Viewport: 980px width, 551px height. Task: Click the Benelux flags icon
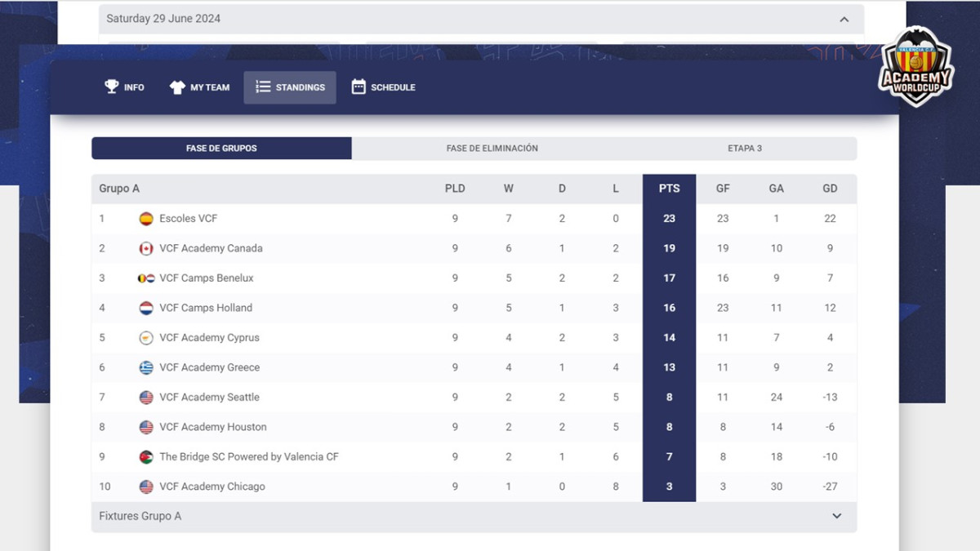[x=146, y=278]
